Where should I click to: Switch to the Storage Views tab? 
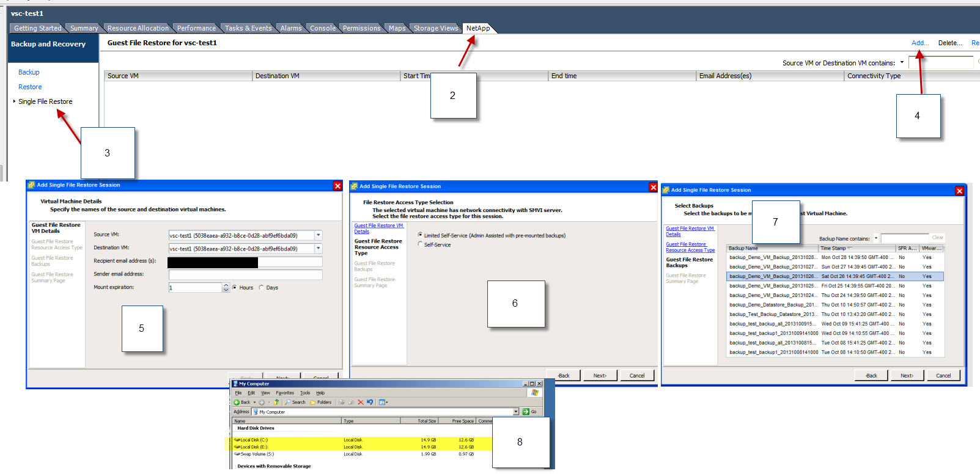pyautogui.click(x=435, y=28)
